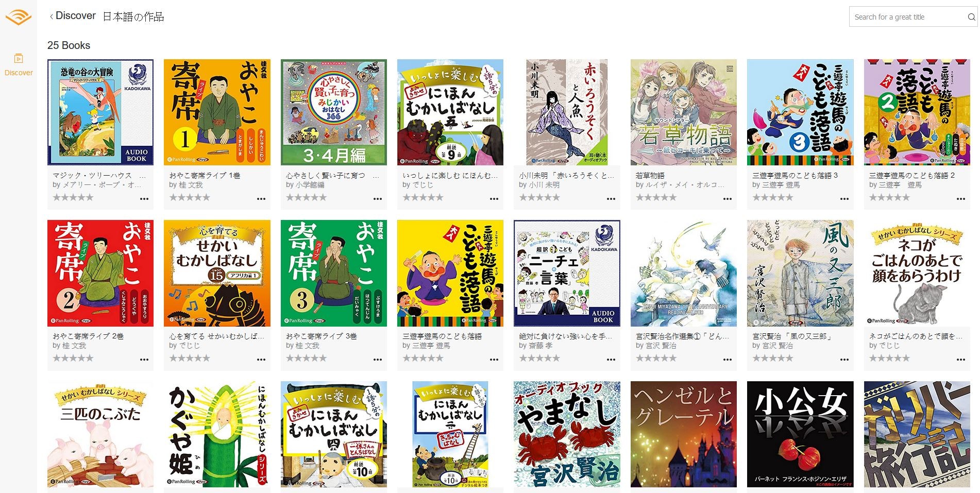Open more options for 三遊亭遊馬のこども落語 3
980x493 pixels.
[844, 198]
